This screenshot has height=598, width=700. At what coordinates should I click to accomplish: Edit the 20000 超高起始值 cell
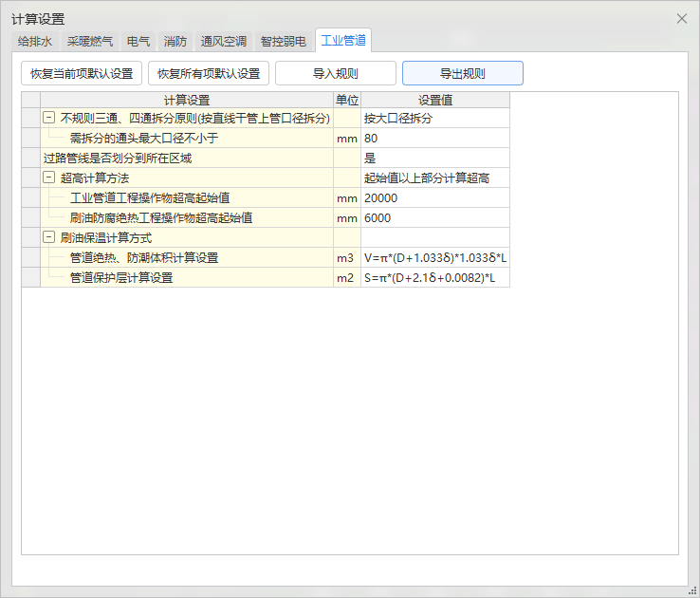434,198
